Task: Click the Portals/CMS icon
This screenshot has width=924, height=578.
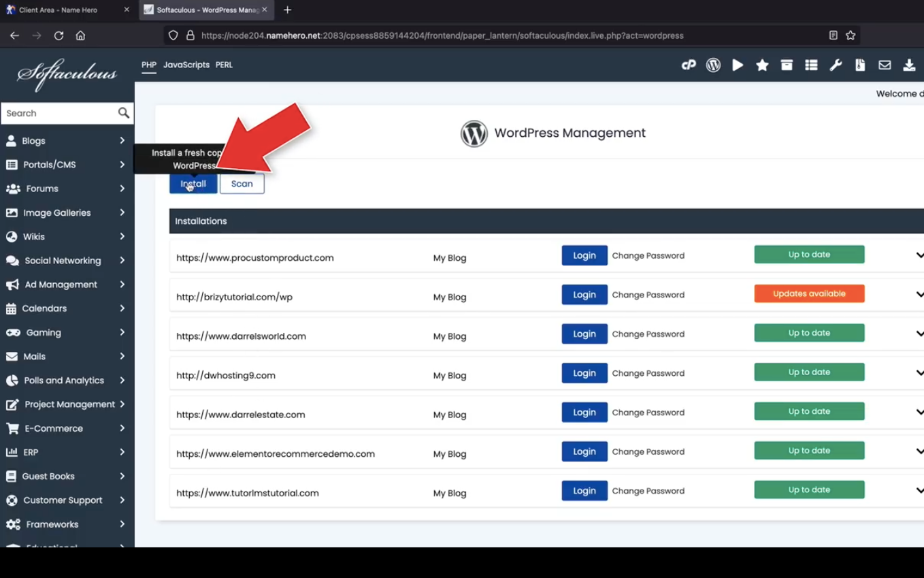Action: pos(12,165)
